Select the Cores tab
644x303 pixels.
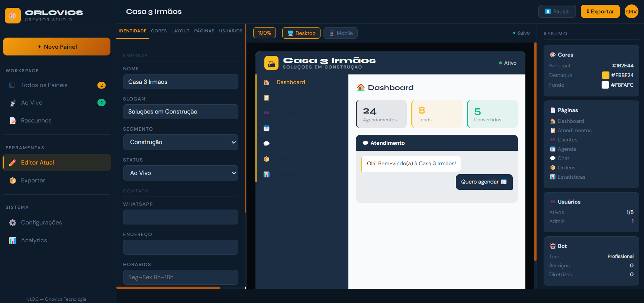[x=159, y=31]
